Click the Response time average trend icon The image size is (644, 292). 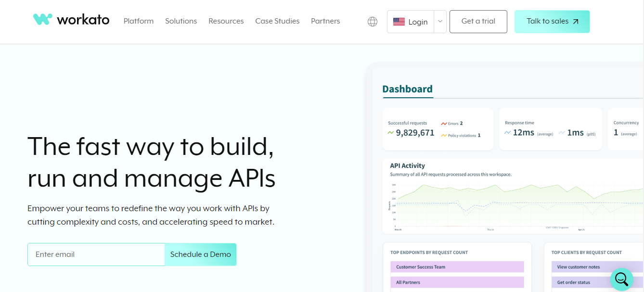[x=507, y=132]
